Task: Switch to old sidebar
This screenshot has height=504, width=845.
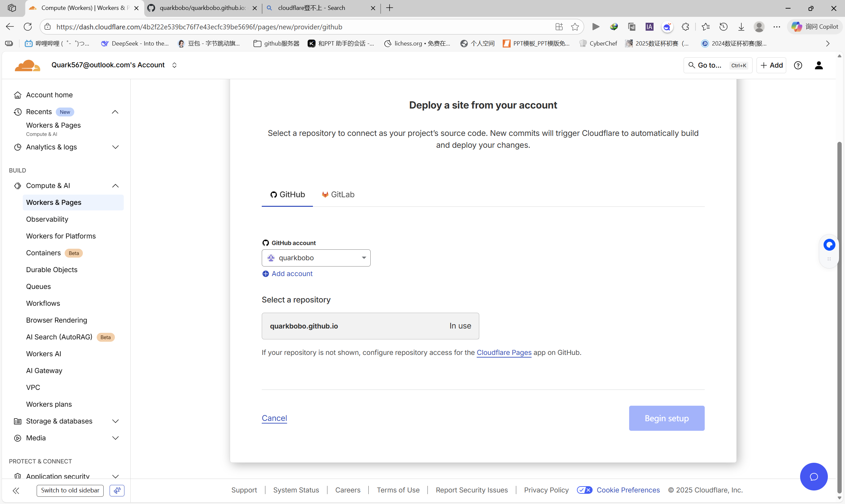Action: (x=70, y=490)
